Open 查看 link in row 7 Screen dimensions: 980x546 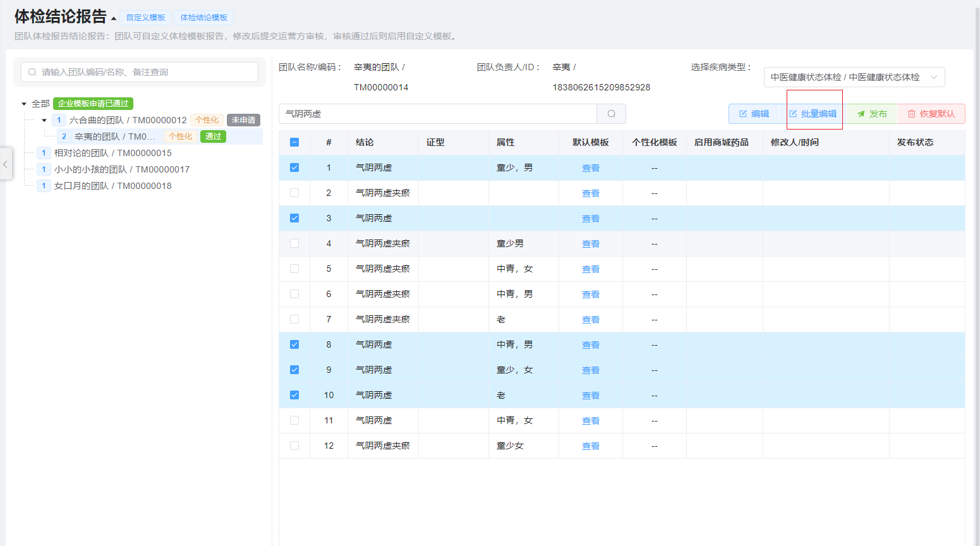(591, 320)
